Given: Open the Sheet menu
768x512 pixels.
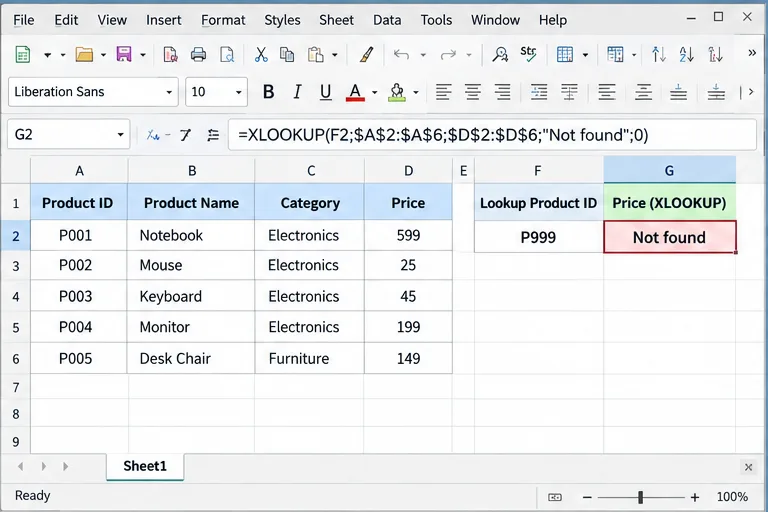Looking at the screenshot, I should click(x=336, y=20).
